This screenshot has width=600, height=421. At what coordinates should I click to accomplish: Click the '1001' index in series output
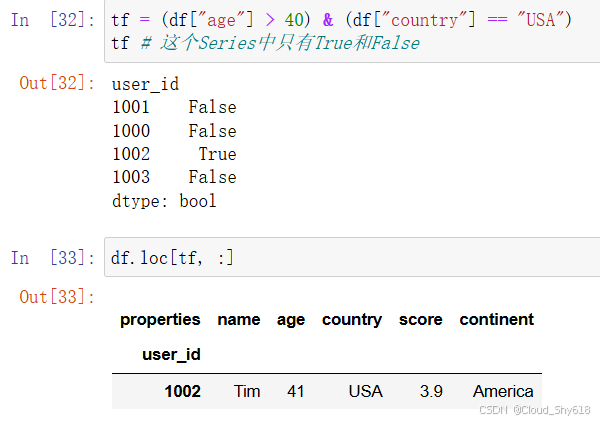tap(131, 107)
